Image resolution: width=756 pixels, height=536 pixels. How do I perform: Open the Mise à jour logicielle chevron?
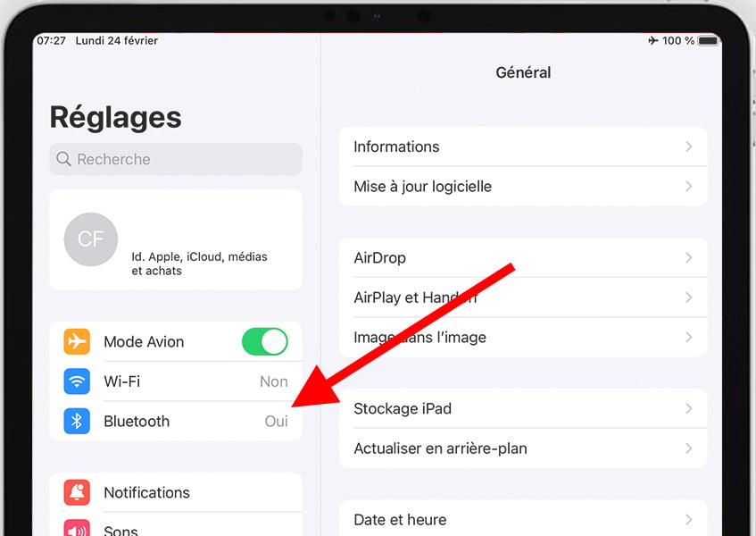(x=688, y=186)
